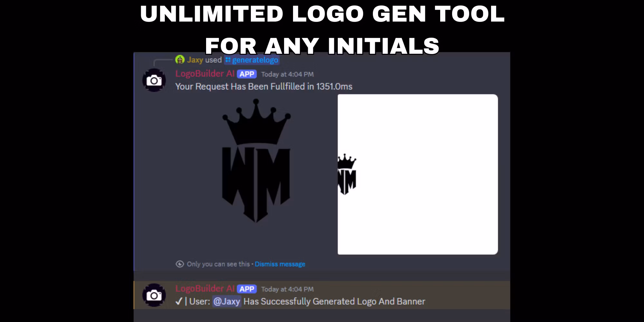Click the @Jaxy mention
The image size is (644, 322).
pos(227,301)
